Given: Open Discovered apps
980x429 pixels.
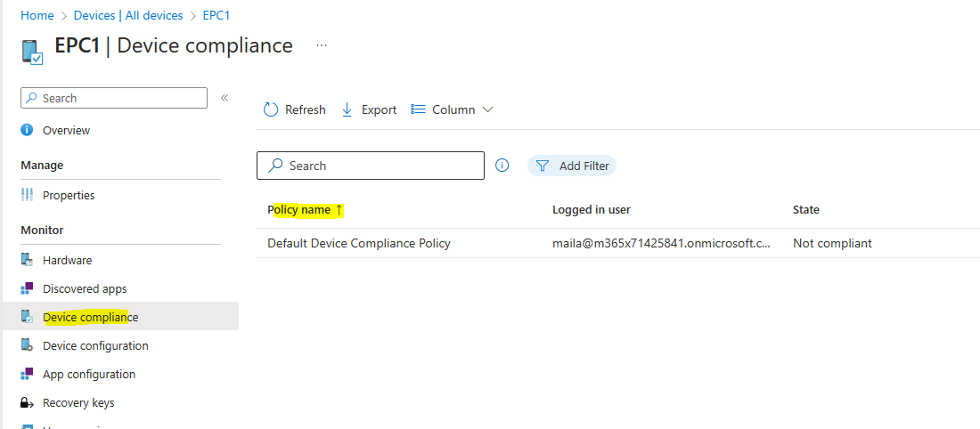Looking at the screenshot, I should click(85, 289).
